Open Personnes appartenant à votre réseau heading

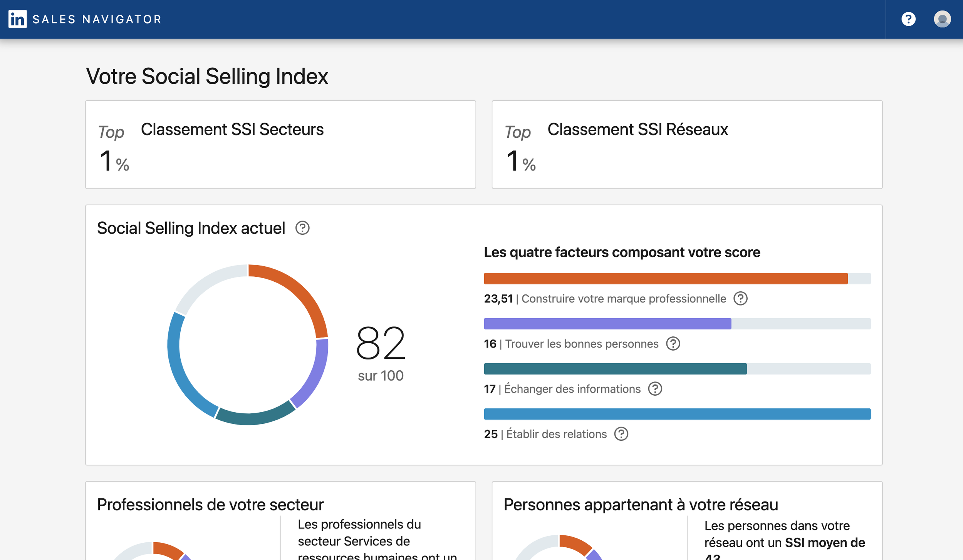640,504
